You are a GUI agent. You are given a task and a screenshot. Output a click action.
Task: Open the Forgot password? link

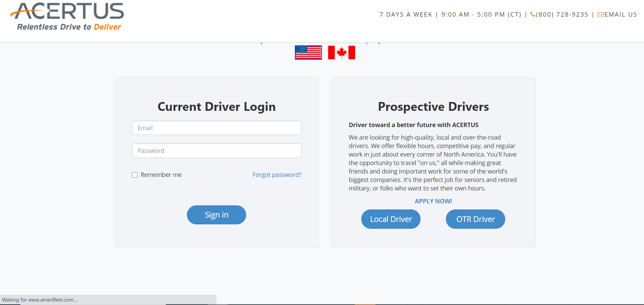tap(277, 175)
